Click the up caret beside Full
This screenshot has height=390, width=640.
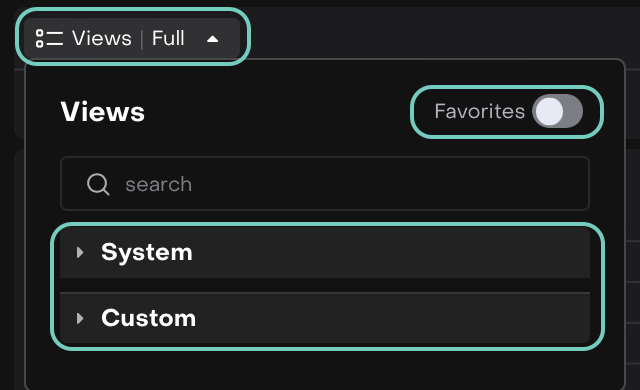pos(212,39)
